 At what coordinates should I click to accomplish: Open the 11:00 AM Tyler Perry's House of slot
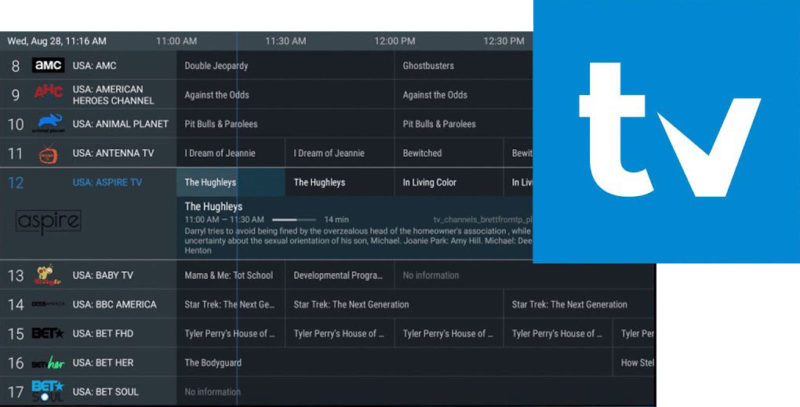coord(231,334)
